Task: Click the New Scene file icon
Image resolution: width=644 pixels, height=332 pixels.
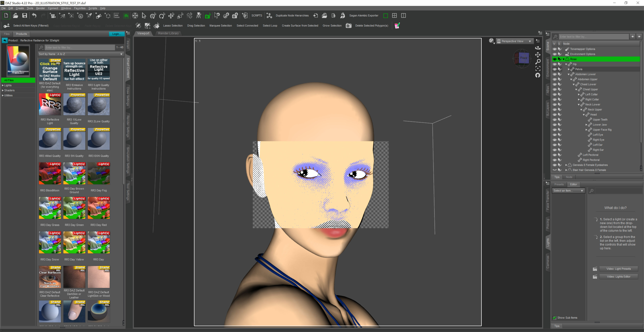Action: pyautogui.click(x=6, y=15)
